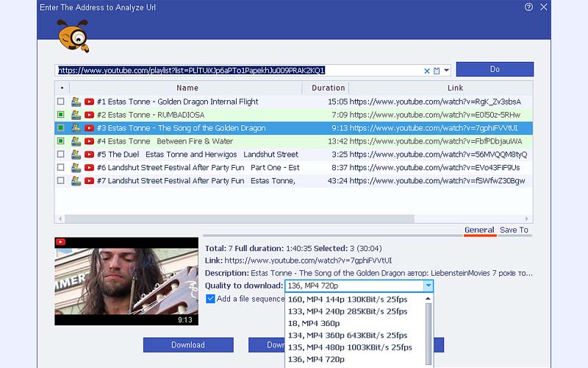Click the Do button

pos(495,69)
